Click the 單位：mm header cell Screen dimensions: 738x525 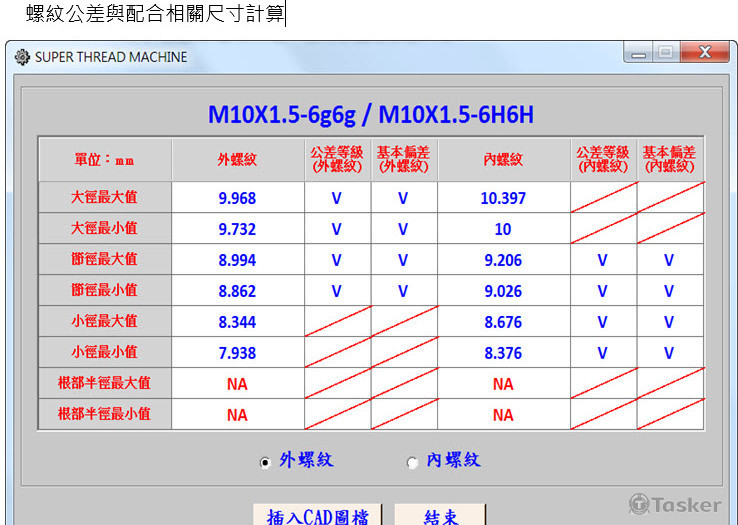point(104,159)
